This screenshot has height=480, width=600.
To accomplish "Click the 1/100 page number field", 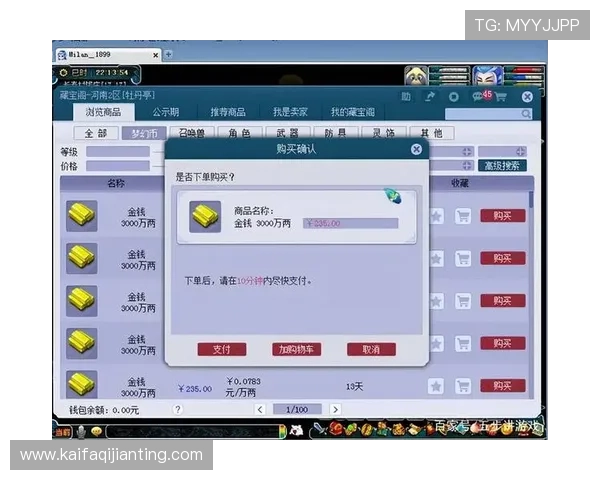I will tap(297, 410).
